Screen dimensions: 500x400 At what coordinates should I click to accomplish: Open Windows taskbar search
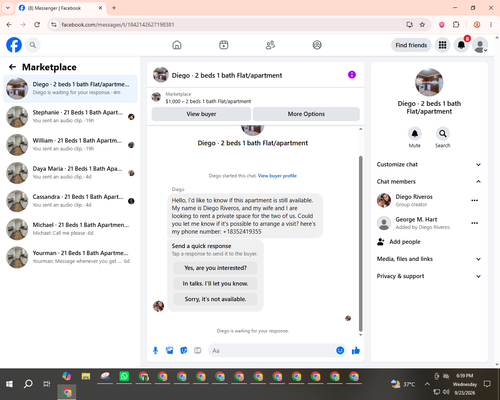coord(28,384)
